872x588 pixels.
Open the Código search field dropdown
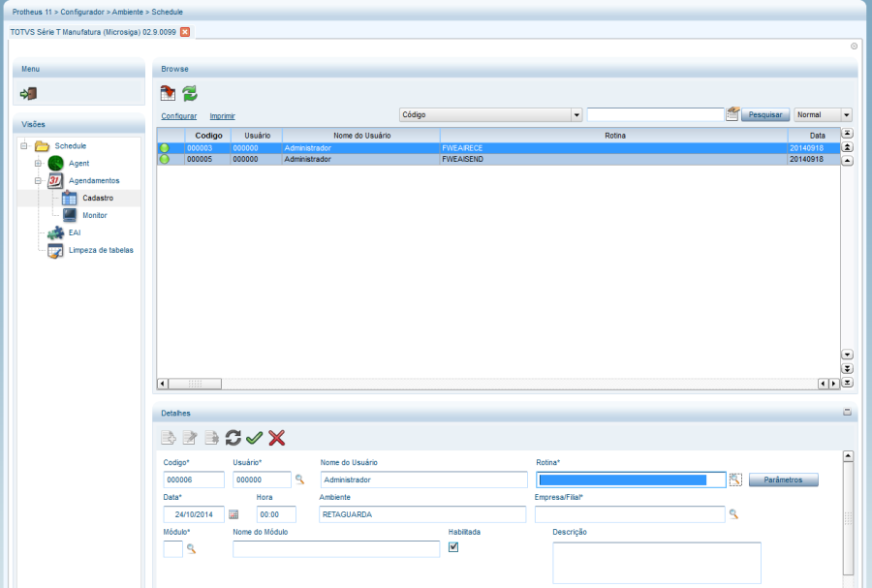pos(576,115)
